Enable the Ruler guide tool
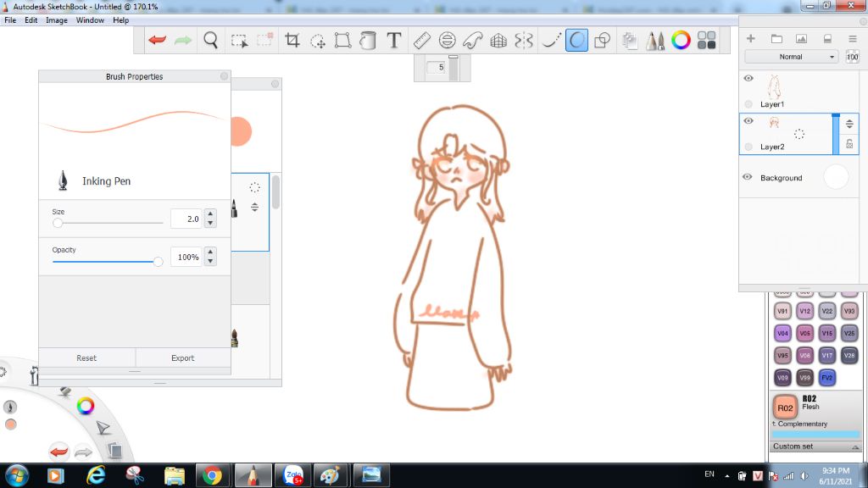Viewport: 868px width, 488px height. coord(422,40)
